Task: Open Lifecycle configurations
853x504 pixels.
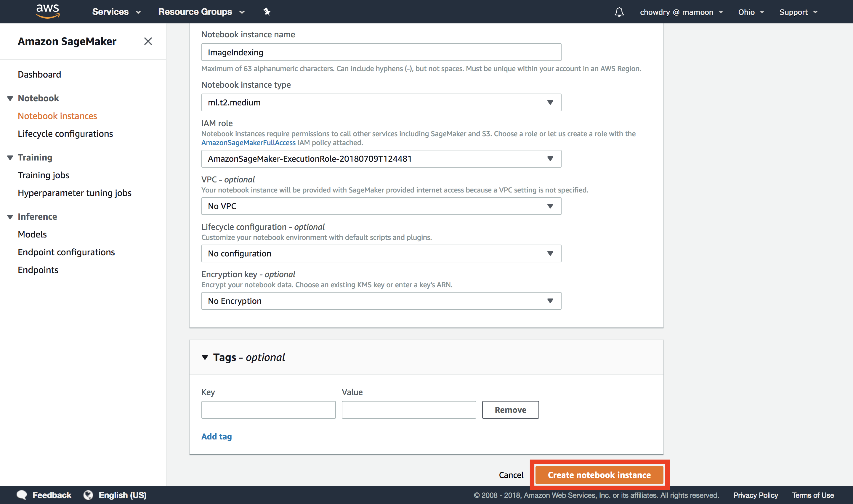Action: coord(65,134)
